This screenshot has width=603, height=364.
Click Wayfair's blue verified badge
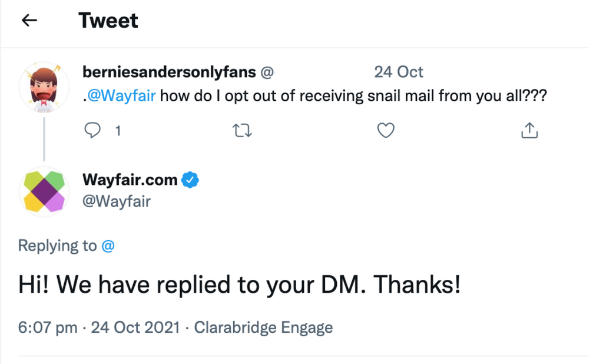(x=189, y=180)
